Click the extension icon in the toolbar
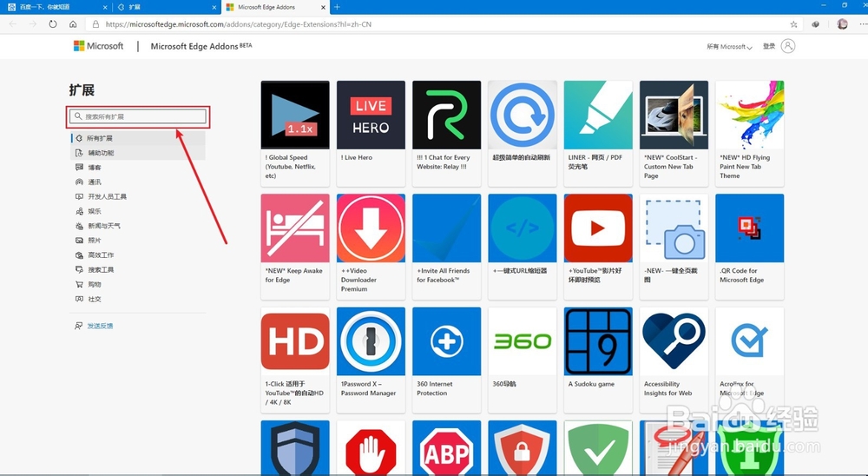 pyautogui.click(x=815, y=24)
